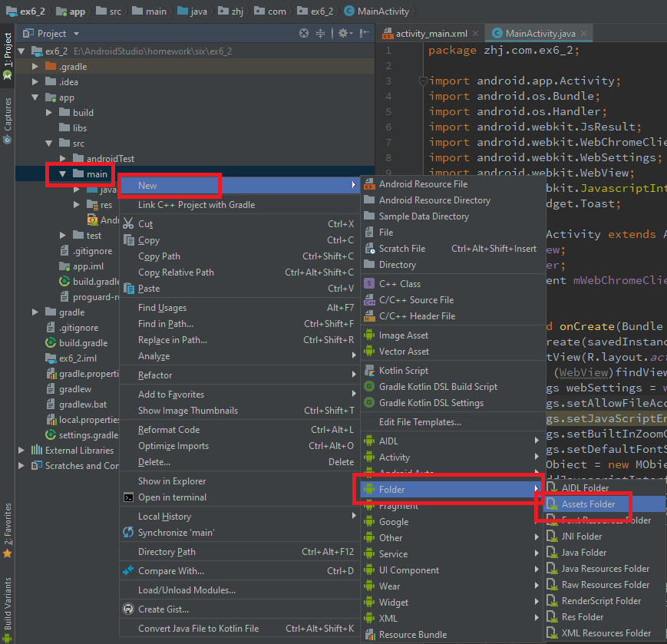
Task: Switch to the MainActivity.java tab
Action: click(x=539, y=34)
